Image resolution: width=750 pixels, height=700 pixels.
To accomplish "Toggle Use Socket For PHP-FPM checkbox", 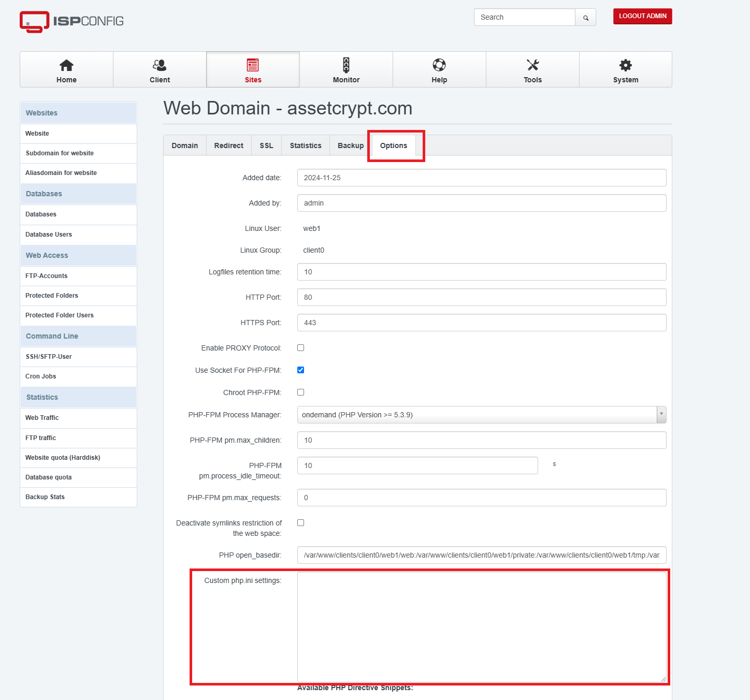I will click(x=300, y=370).
